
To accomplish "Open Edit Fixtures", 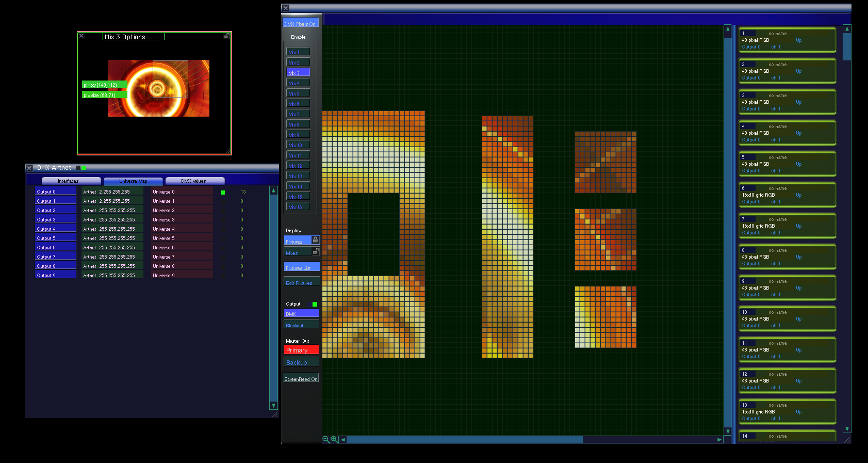I will pyautogui.click(x=301, y=283).
